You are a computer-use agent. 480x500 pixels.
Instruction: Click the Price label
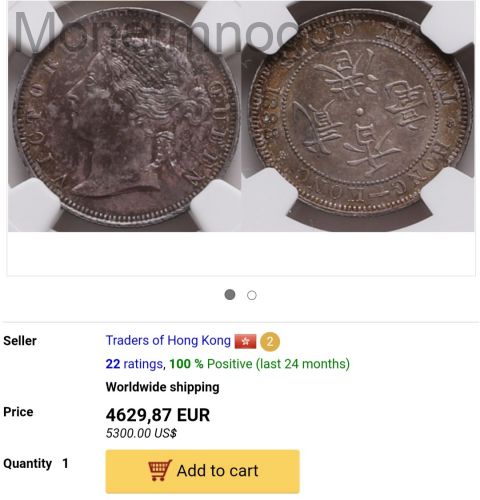(x=18, y=412)
